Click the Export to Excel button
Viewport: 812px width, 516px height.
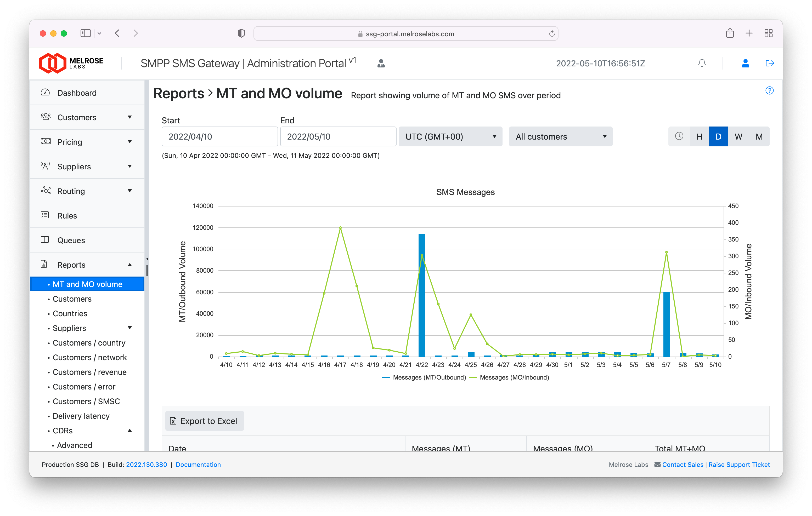(204, 421)
